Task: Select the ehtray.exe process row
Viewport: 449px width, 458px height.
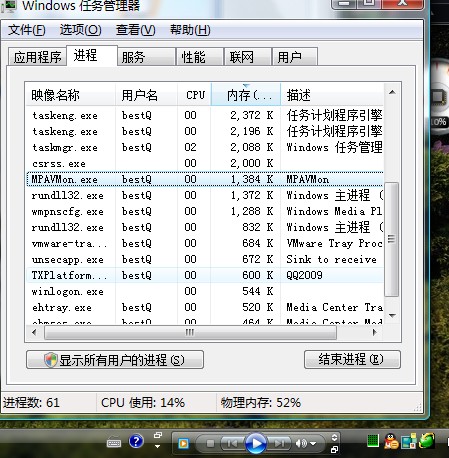Action: (205, 307)
